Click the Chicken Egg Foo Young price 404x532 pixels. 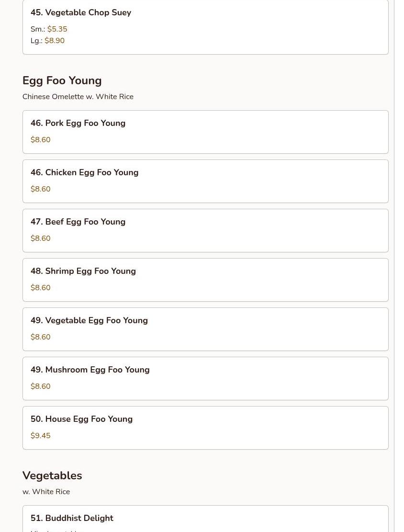coord(40,189)
